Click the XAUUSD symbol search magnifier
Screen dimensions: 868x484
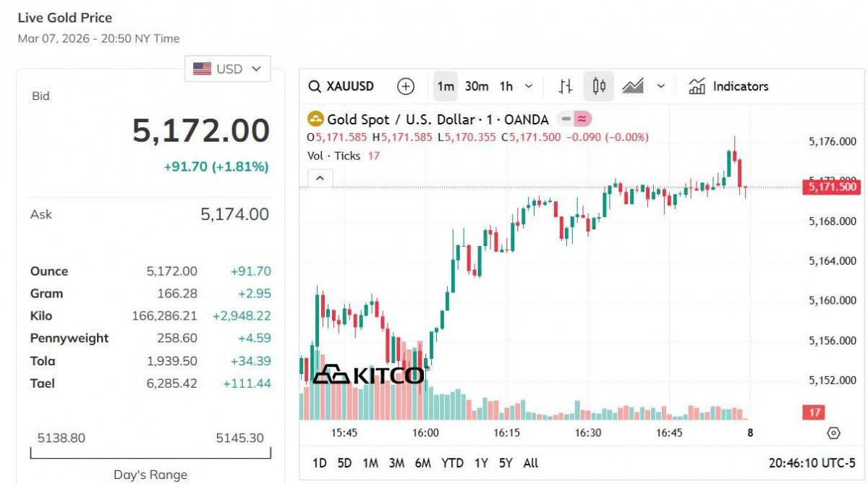click(315, 87)
